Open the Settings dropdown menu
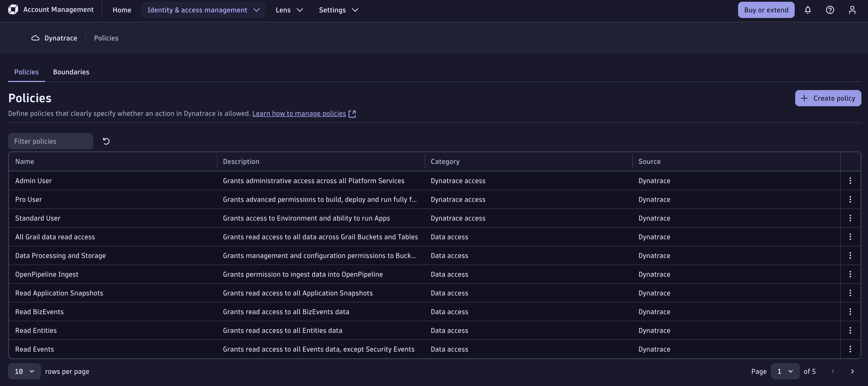Viewport: 868px width, 386px height. point(338,10)
